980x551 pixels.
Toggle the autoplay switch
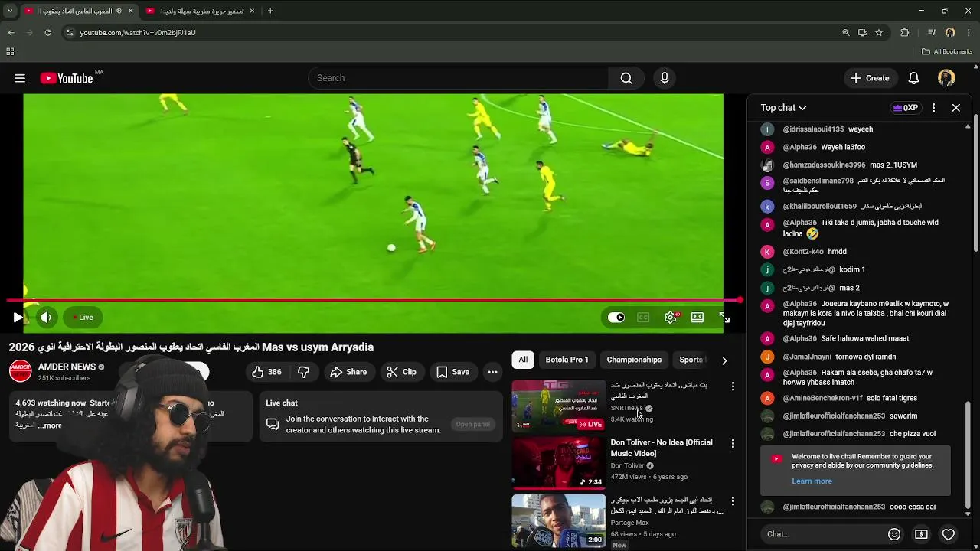click(x=616, y=318)
